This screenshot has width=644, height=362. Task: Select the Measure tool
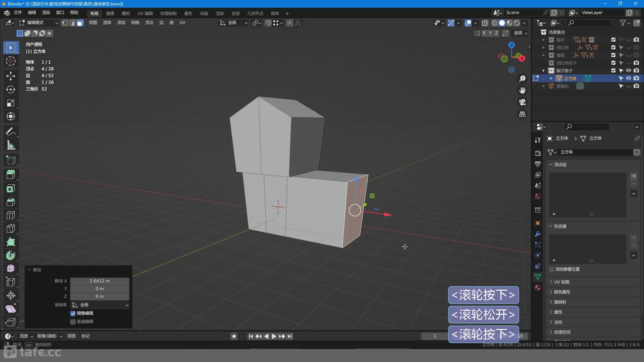pos(11,145)
